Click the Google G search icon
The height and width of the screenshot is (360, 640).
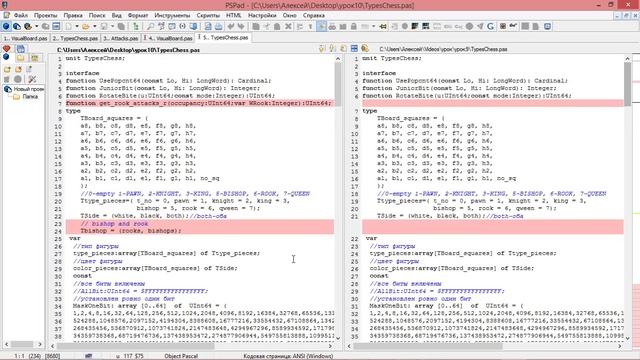(x=491, y=27)
